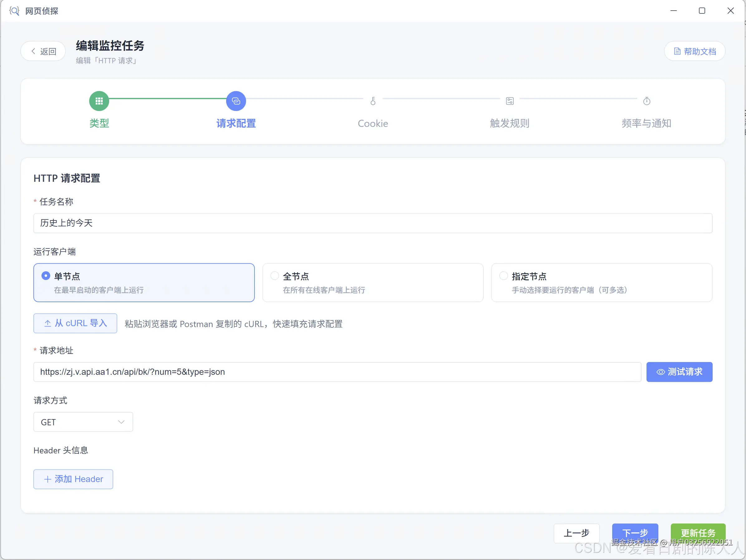
Task: Go to the 请求配置 step label
Action: pyautogui.click(x=236, y=123)
